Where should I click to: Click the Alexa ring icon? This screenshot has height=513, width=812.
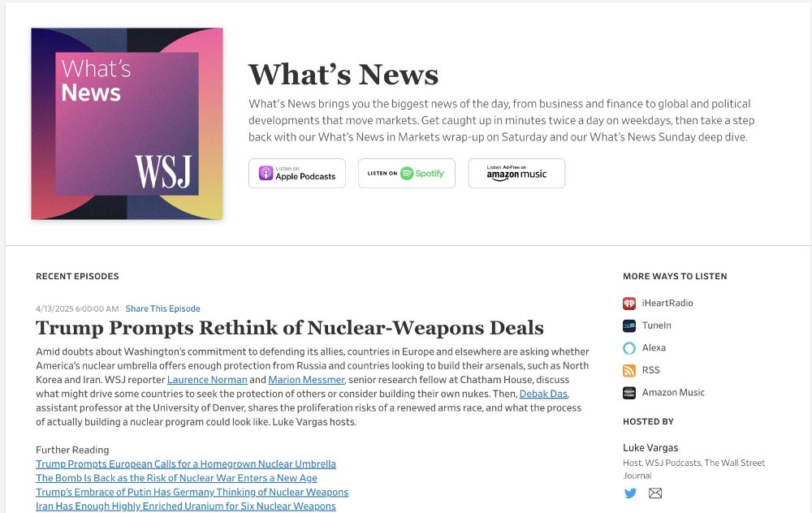pyautogui.click(x=628, y=348)
